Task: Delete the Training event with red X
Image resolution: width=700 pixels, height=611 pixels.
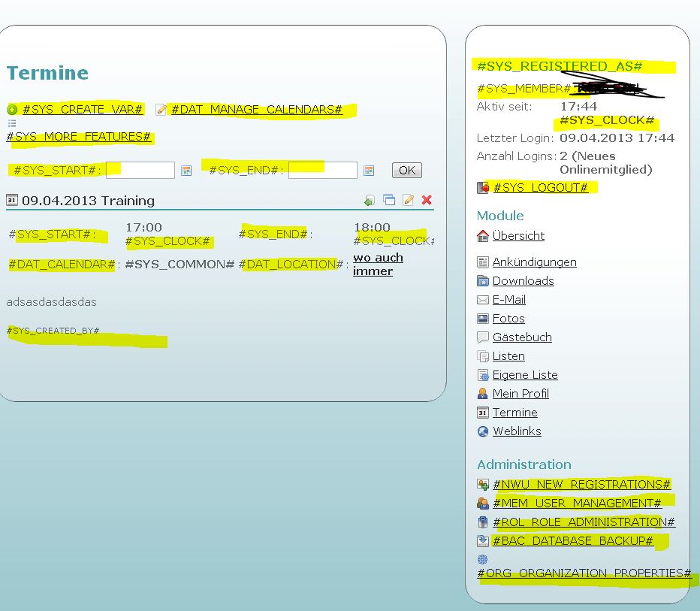Action: (427, 200)
